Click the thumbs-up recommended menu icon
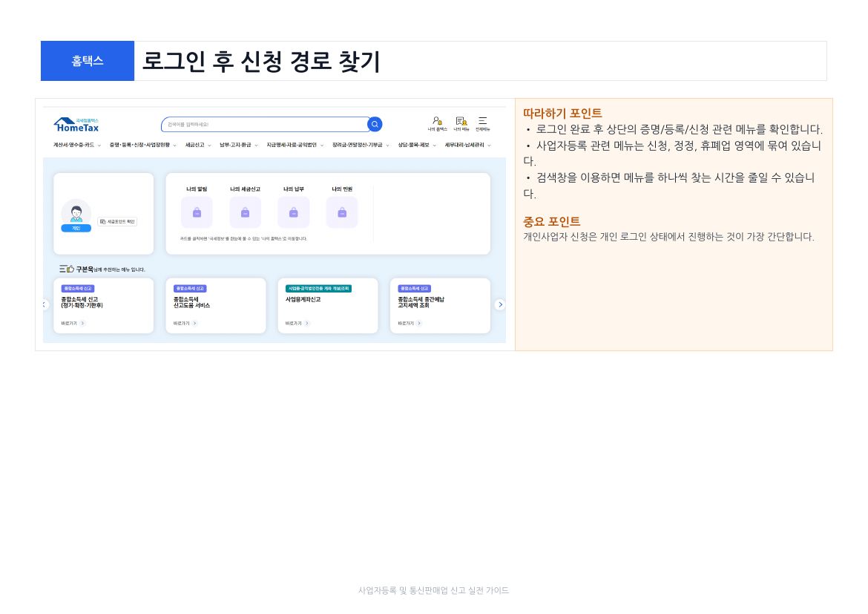This screenshot has width=868, height=614. point(67,269)
